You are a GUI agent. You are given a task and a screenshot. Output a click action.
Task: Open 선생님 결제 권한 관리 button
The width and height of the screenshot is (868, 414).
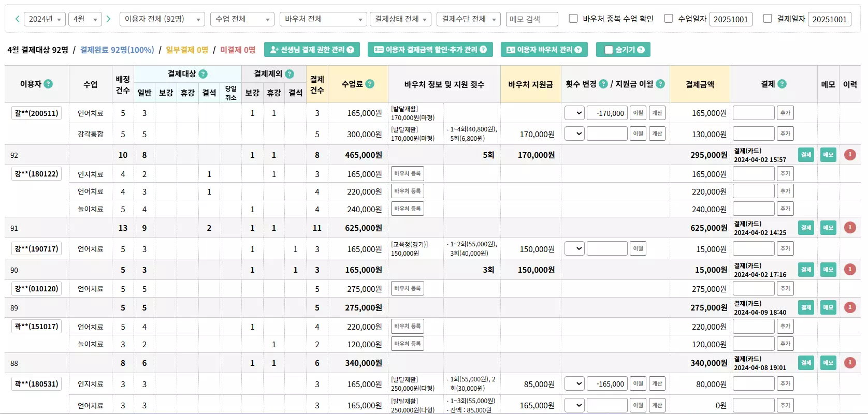click(x=312, y=50)
